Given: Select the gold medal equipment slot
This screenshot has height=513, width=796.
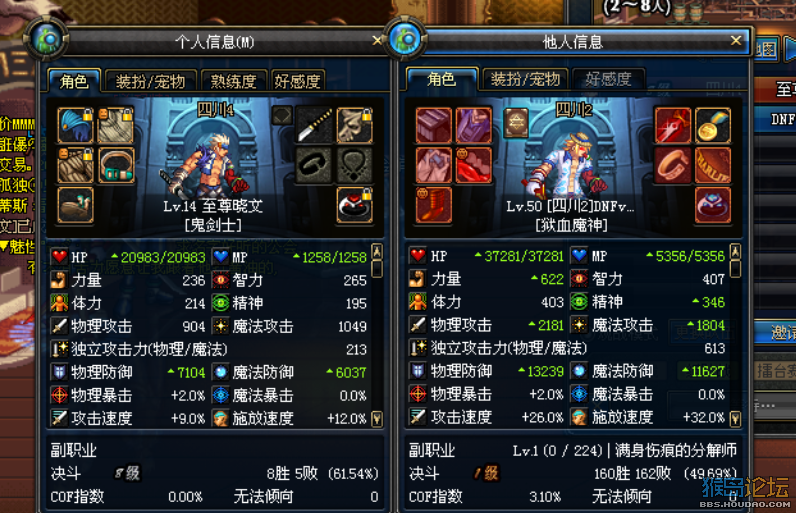Looking at the screenshot, I should pos(713,125).
